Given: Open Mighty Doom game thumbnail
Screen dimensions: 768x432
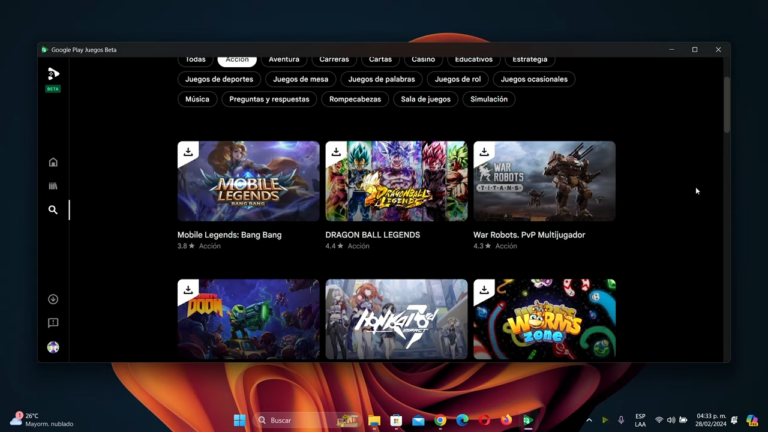Looking at the screenshot, I should click(248, 319).
